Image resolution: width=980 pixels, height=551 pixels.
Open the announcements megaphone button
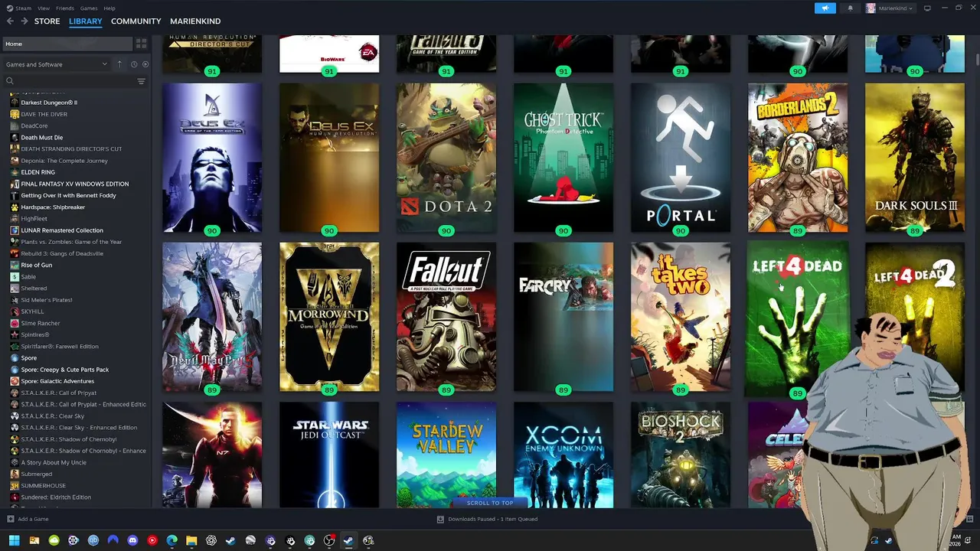pos(825,8)
